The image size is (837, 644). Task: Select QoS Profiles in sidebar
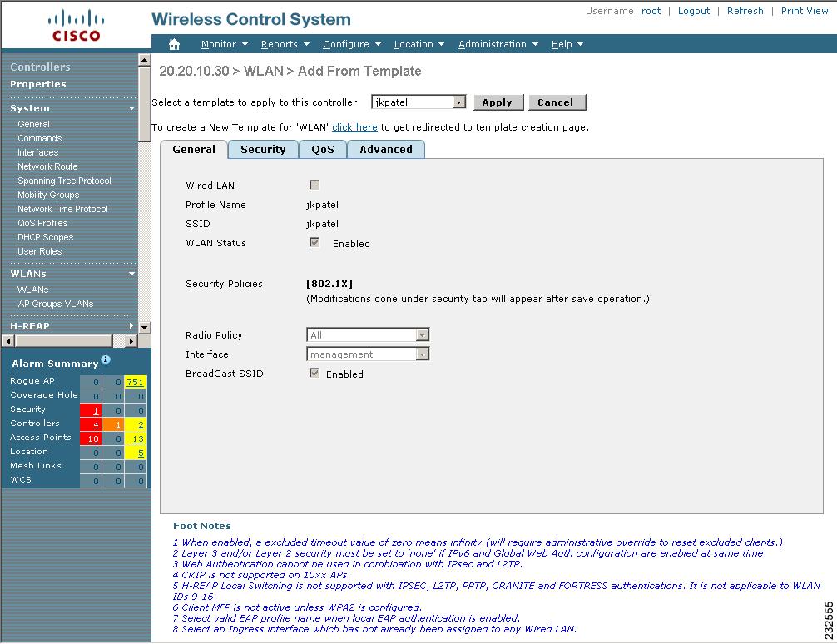click(x=42, y=223)
